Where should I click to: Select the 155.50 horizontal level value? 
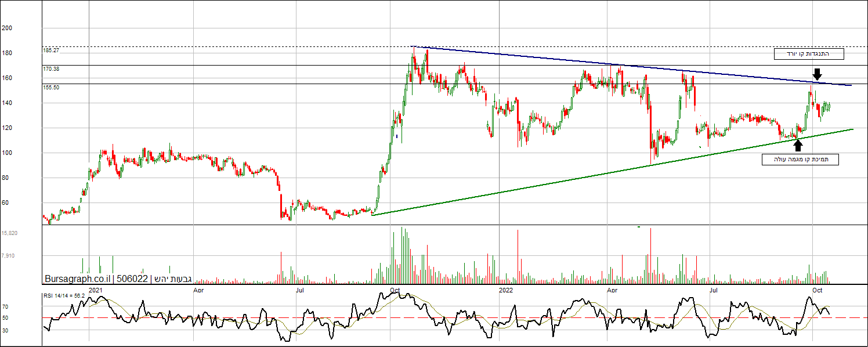click(51, 87)
